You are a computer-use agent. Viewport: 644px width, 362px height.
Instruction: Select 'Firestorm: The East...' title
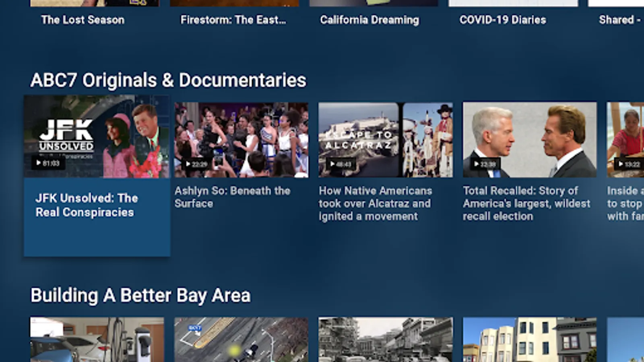tap(233, 20)
